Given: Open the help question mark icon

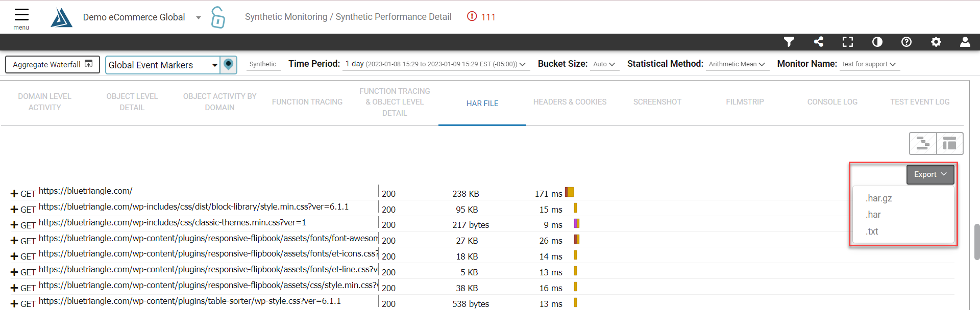Looking at the screenshot, I should click(906, 42).
